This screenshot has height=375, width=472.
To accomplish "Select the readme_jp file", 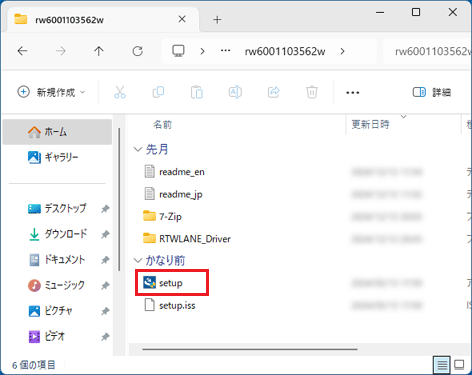I will click(x=173, y=194).
